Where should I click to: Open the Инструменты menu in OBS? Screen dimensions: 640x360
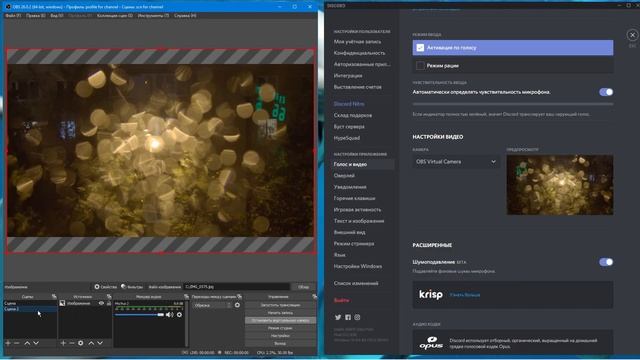pos(153,16)
